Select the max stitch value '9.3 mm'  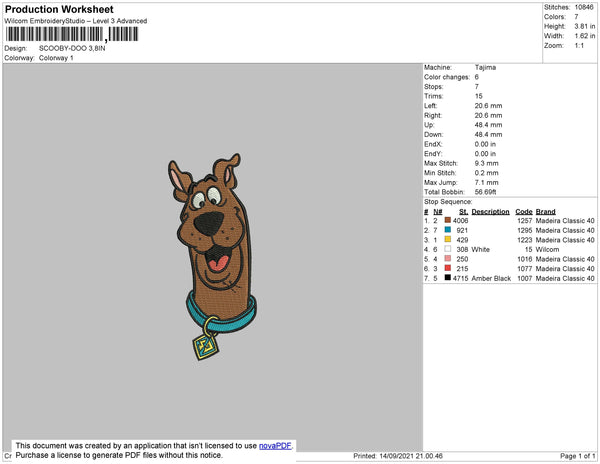[x=487, y=163]
